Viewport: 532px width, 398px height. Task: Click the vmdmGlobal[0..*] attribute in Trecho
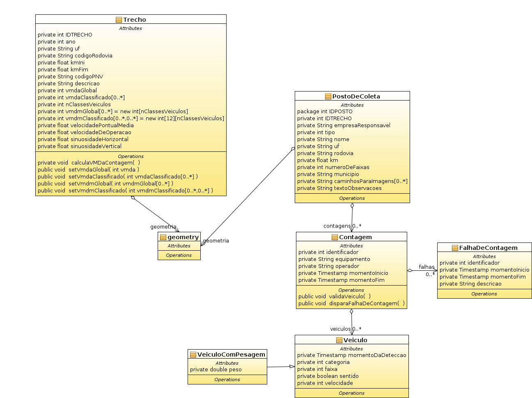(113, 112)
